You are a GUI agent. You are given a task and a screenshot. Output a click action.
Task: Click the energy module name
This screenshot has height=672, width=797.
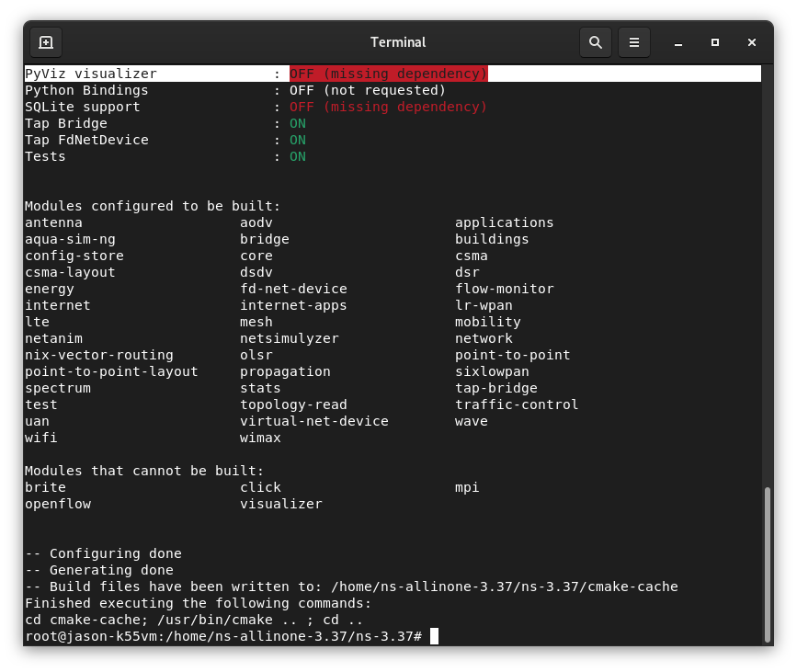click(x=50, y=290)
